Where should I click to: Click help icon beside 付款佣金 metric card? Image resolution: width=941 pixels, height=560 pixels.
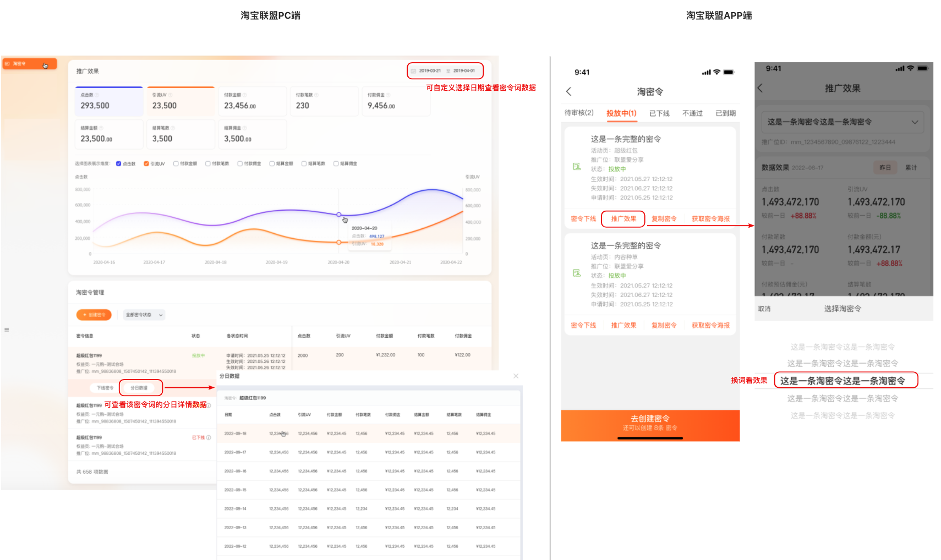tap(389, 95)
